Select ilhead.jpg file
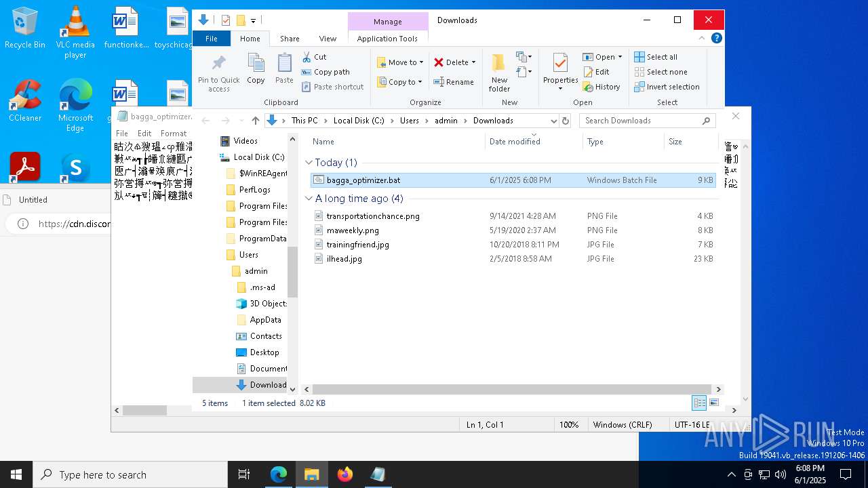This screenshot has height=488, width=868. (x=513, y=259)
